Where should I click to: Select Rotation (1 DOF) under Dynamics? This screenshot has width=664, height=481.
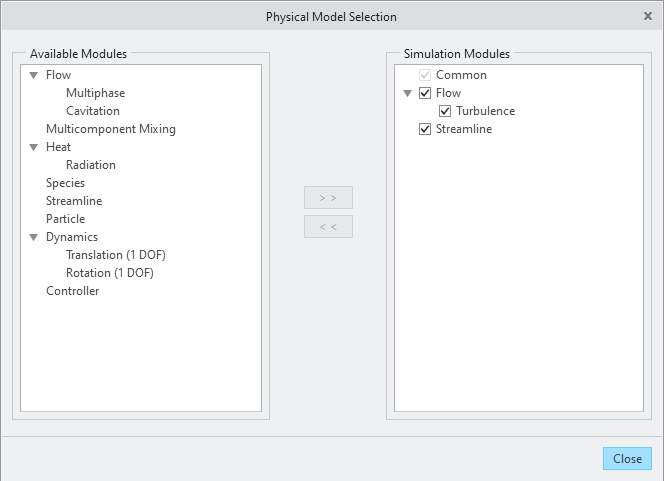tap(110, 273)
